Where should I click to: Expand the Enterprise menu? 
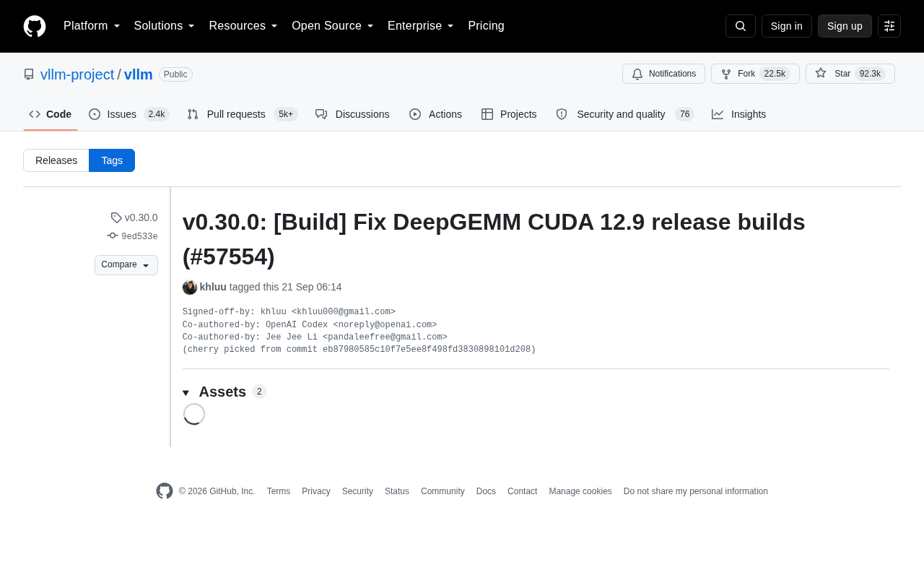coord(421,26)
